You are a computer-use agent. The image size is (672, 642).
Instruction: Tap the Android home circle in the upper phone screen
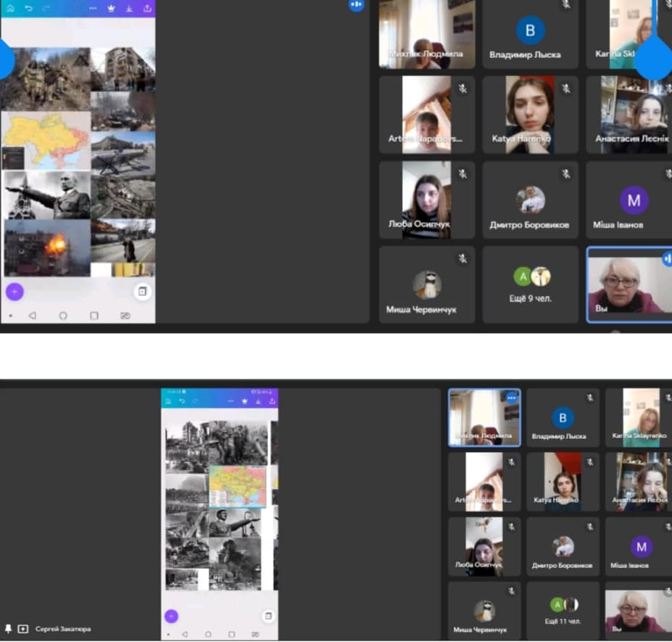[x=63, y=316]
